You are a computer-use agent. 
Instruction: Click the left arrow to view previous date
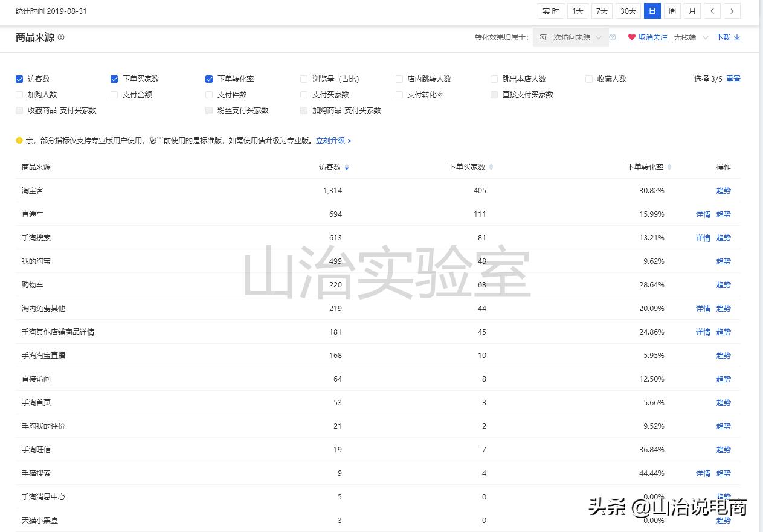coord(712,11)
